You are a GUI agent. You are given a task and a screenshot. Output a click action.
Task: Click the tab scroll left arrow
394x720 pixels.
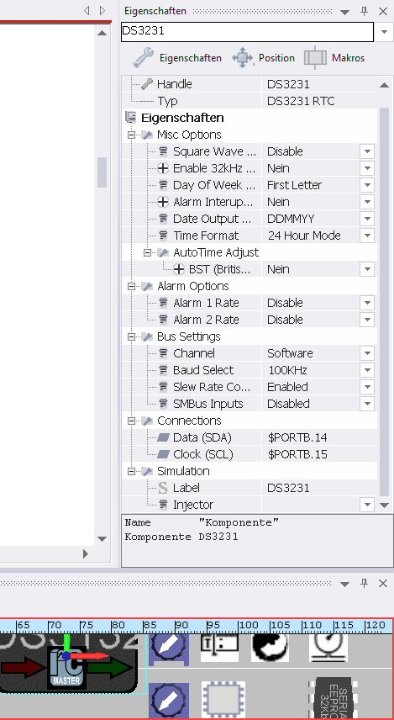tap(86, 10)
